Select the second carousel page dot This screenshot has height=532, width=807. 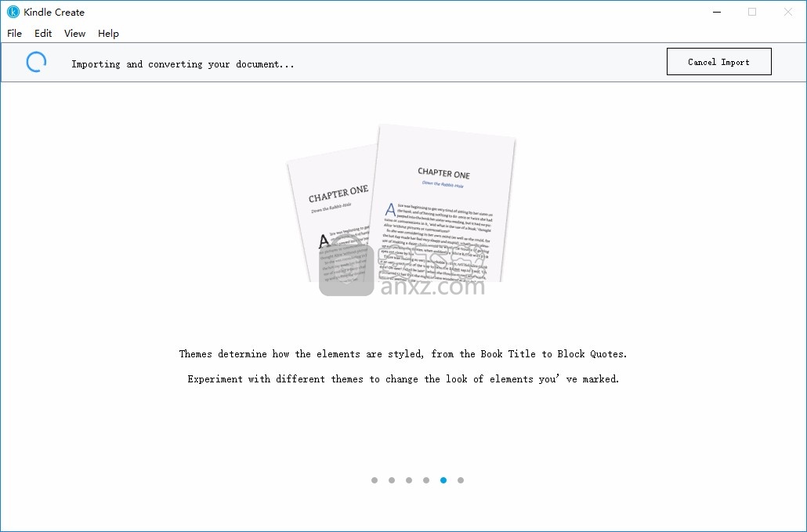pos(392,480)
